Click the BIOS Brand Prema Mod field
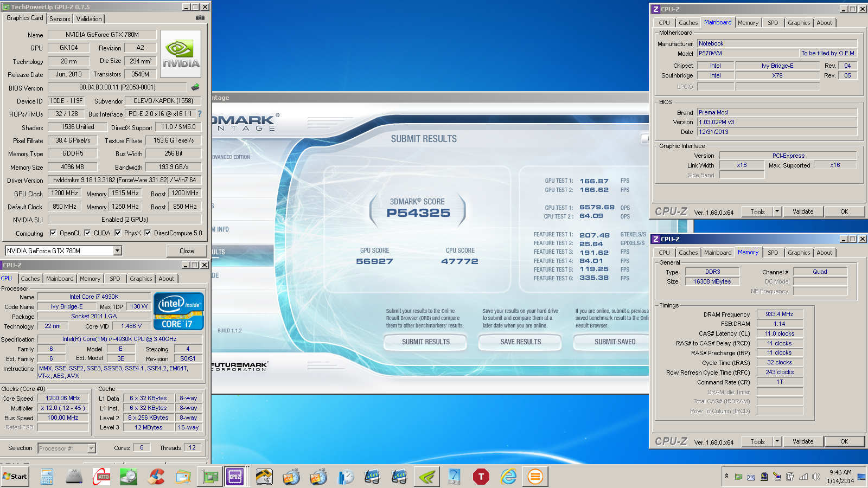Viewport: 868px width, 488px height. 777,112
